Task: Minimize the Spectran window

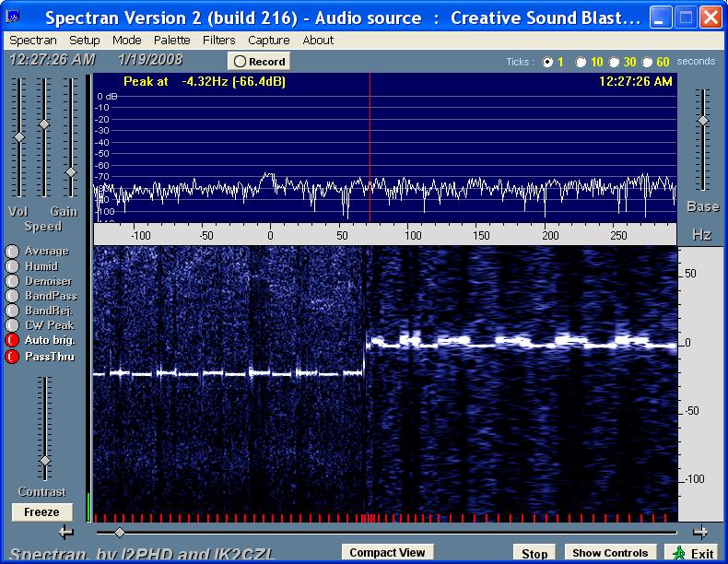Action: click(x=660, y=18)
